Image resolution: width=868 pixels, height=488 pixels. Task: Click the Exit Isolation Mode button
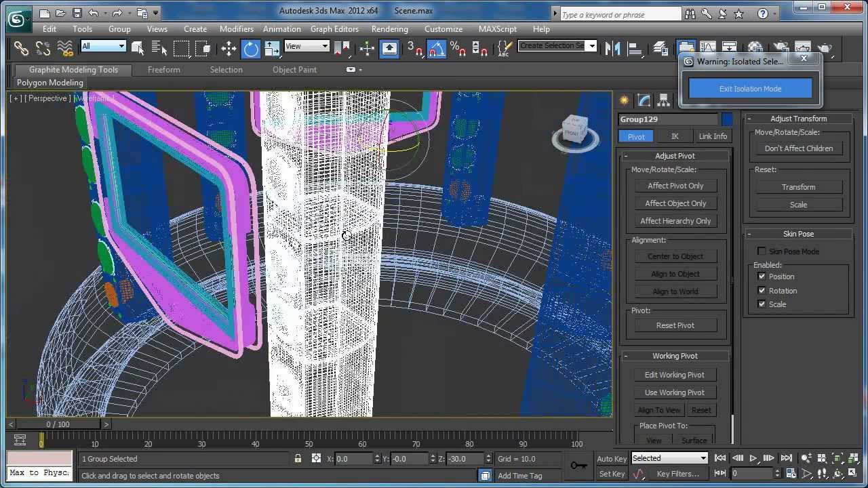point(750,89)
